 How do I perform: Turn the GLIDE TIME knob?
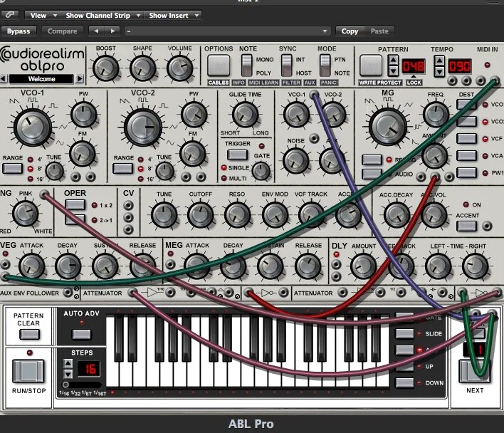point(245,115)
